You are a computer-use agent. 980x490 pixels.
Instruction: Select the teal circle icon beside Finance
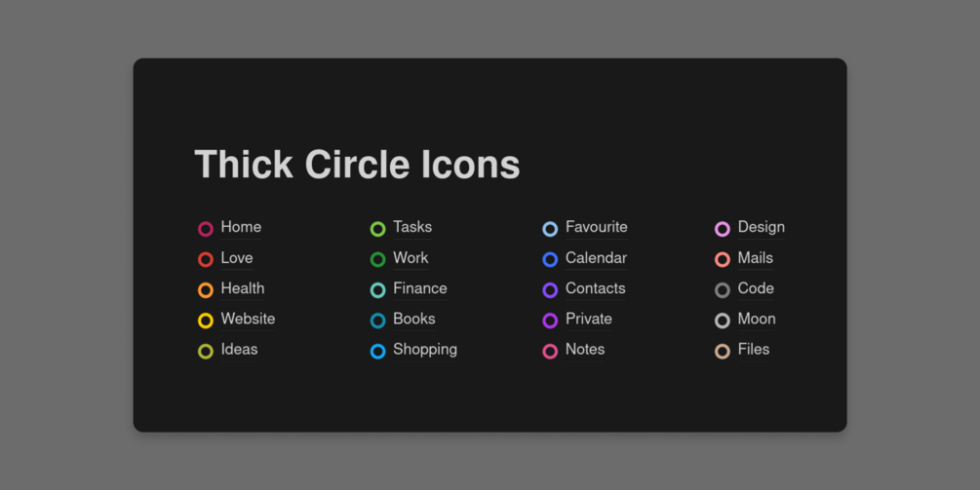pyautogui.click(x=378, y=290)
